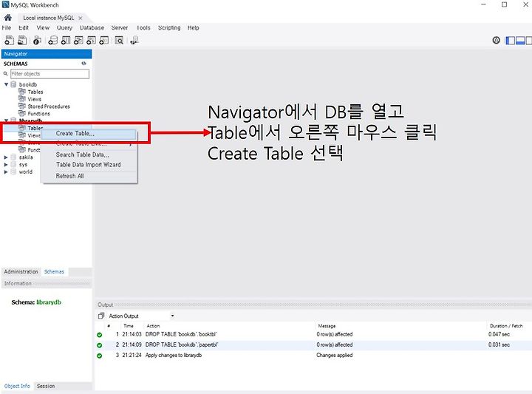Choose Refresh All in context menu

(x=89, y=176)
